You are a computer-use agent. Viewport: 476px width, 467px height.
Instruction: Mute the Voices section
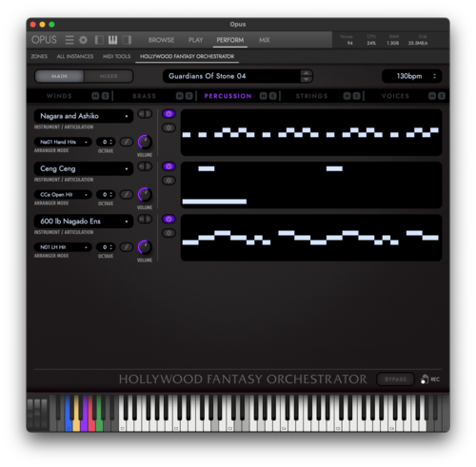[432, 96]
